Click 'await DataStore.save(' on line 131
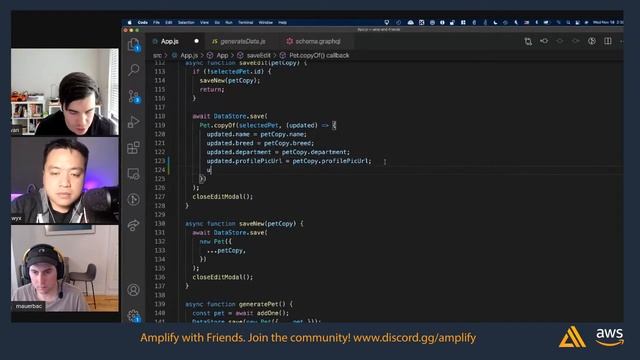This screenshot has height=360, width=640. 230,233
